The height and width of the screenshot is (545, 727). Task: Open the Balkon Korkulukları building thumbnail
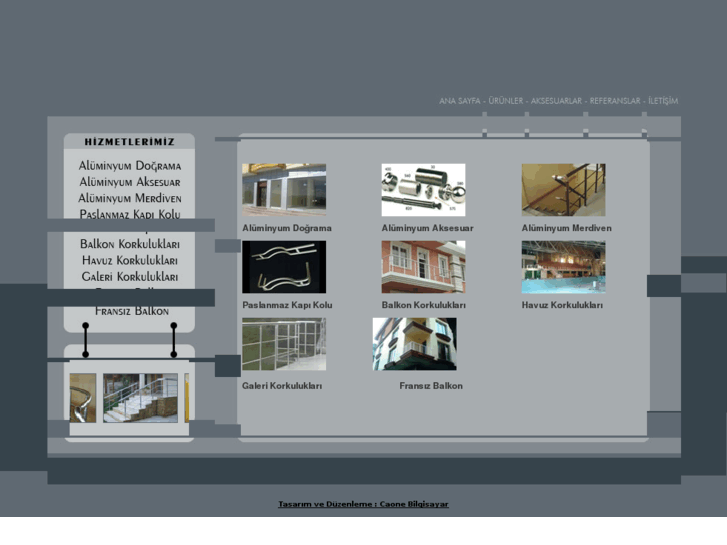(423, 267)
